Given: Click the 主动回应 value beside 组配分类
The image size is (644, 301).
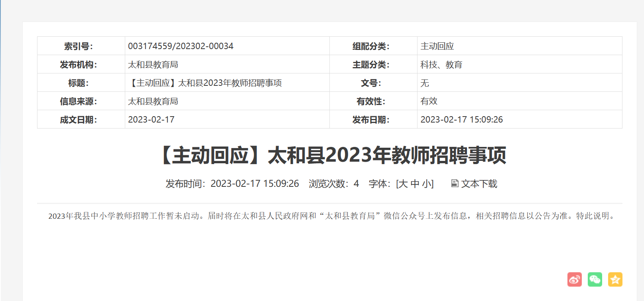Looking at the screenshot, I should (437, 46).
